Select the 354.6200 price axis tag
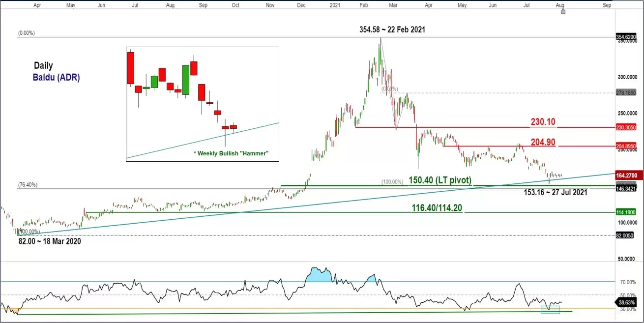This screenshot has width=644, height=323. tap(626, 37)
